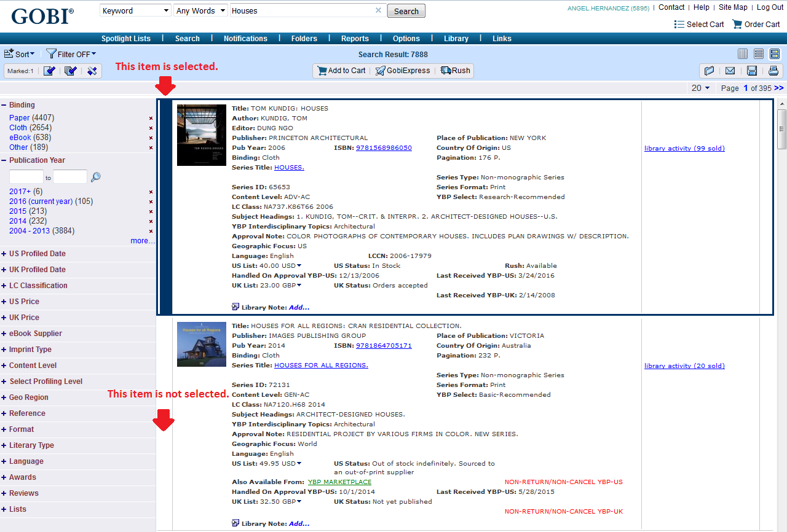Image resolution: width=787 pixels, height=532 pixels.
Task: Open library activity (99 sold) link
Action: point(684,148)
